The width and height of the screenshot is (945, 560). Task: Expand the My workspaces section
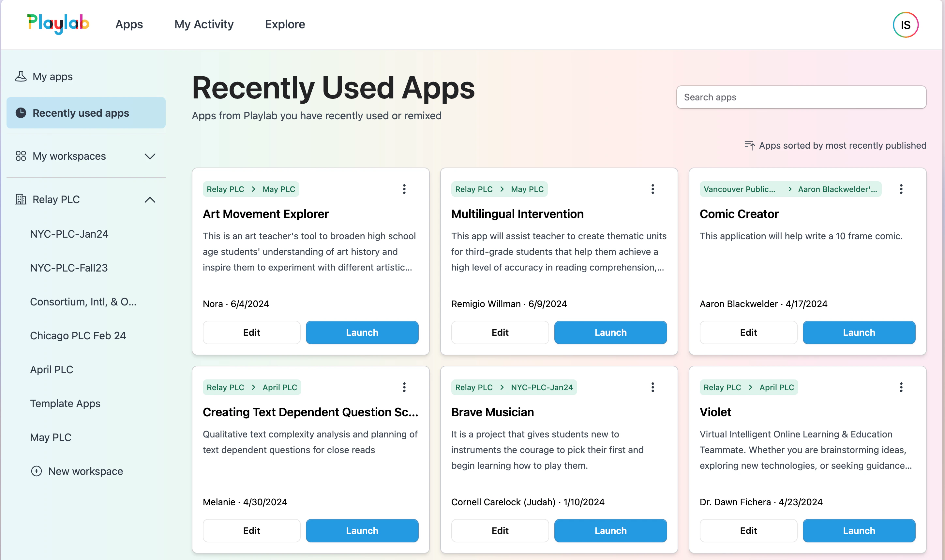(150, 156)
